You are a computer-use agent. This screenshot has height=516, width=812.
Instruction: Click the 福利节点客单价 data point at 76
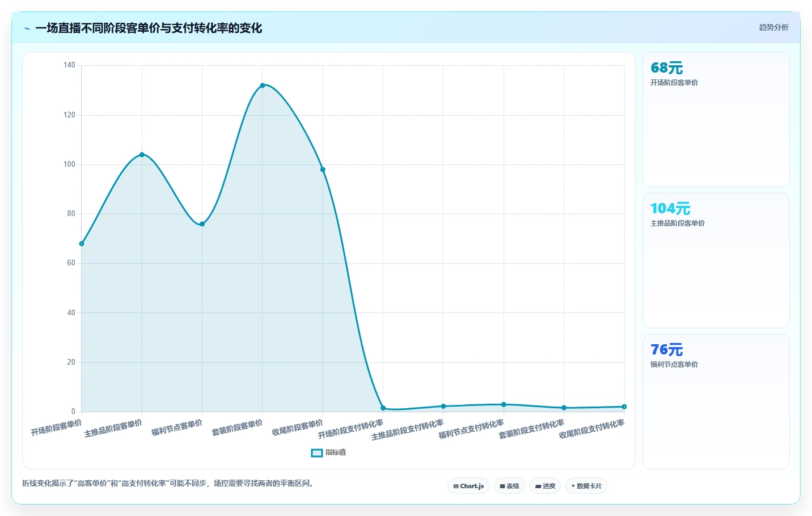tap(202, 224)
